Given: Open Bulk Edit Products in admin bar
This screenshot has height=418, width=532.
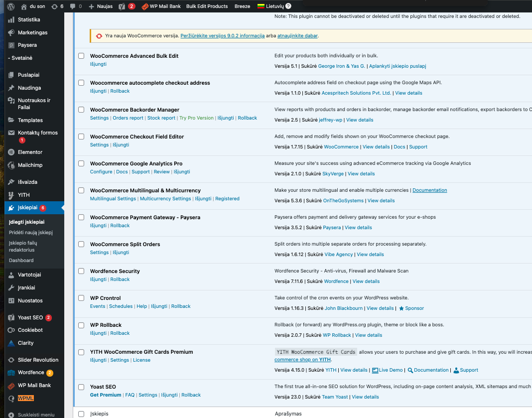Looking at the screenshot, I should (207, 6).
